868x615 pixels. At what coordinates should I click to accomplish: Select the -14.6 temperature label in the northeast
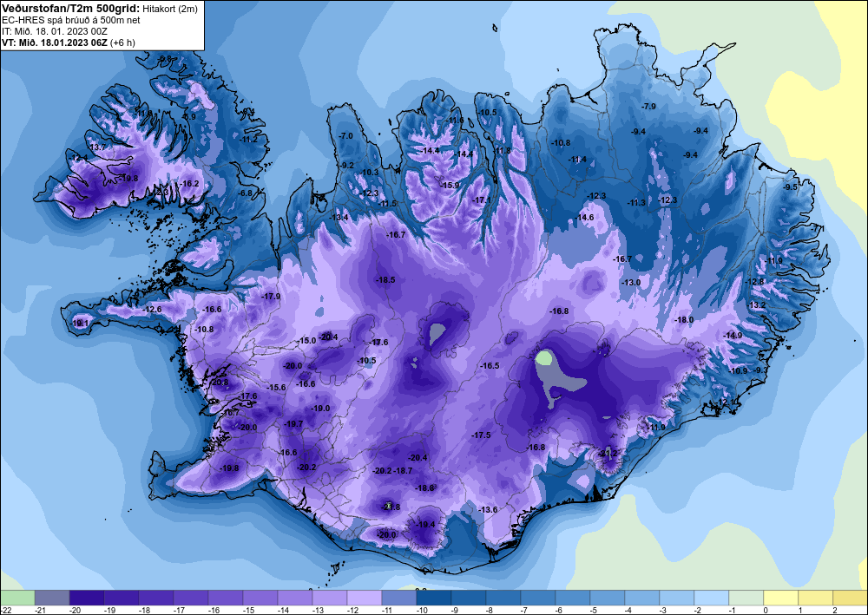click(x=584, y=218)
